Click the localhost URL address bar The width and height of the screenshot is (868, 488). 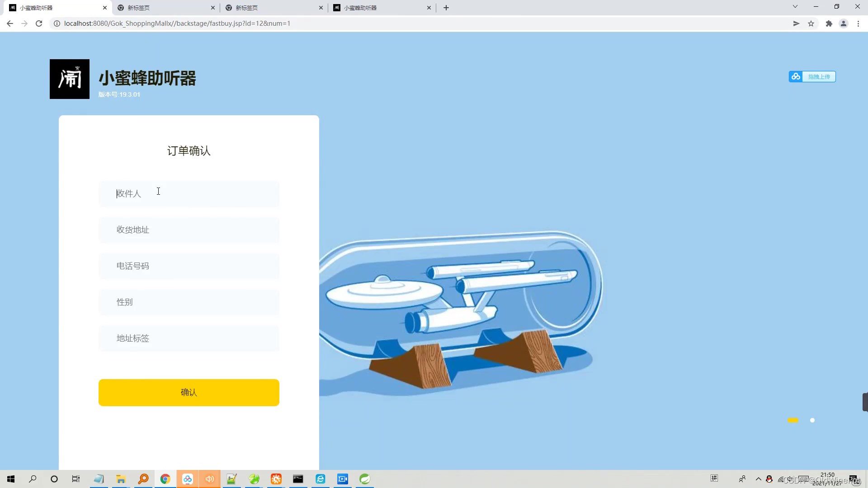click(x=177, y=23)
